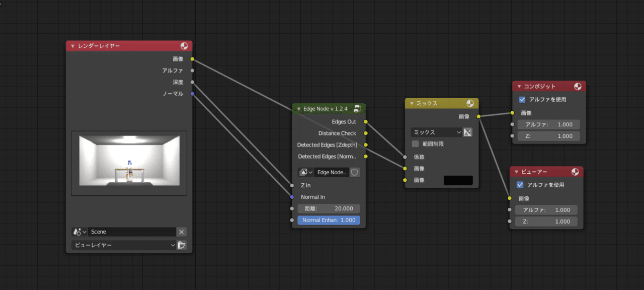Collapse the ビューアー node

pos(516,172)
